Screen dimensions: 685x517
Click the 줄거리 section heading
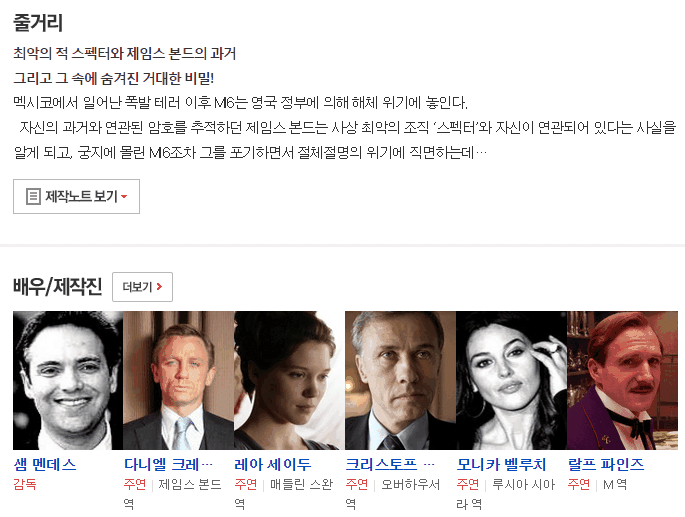38,22
